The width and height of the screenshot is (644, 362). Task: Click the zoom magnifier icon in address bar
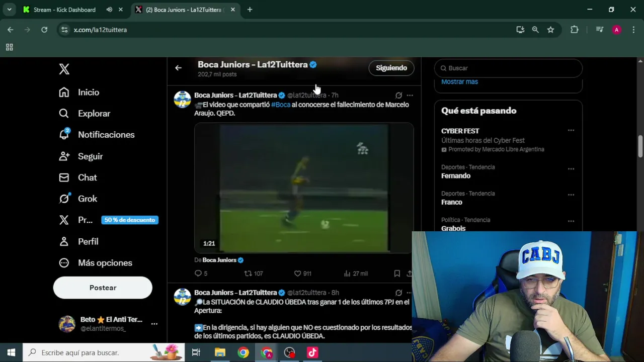535,30
